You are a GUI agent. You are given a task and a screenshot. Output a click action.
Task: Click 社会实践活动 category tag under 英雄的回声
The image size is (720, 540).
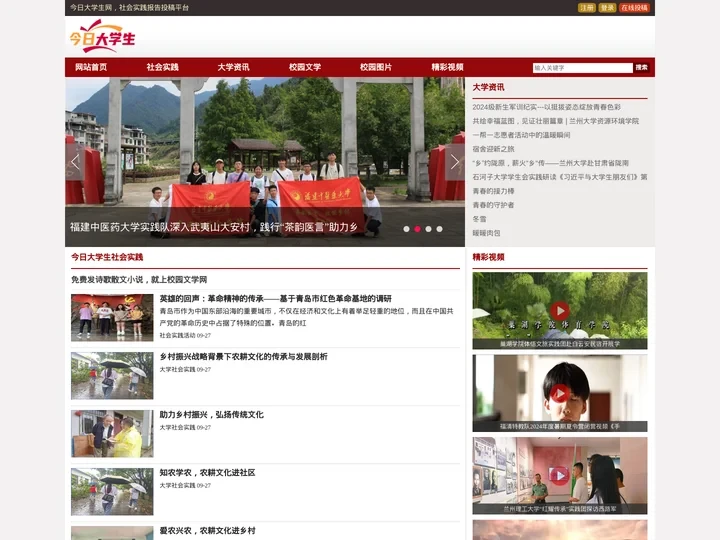pos(177,336)
